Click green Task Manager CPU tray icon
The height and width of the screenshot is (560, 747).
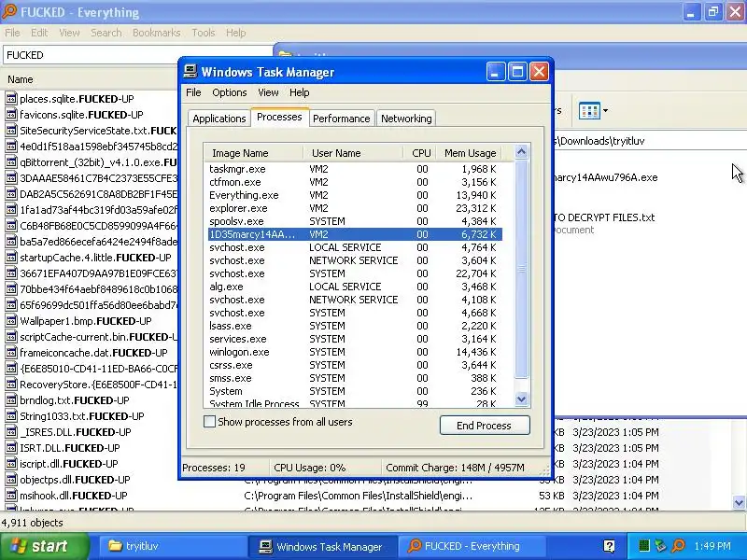tap(643, 546)
